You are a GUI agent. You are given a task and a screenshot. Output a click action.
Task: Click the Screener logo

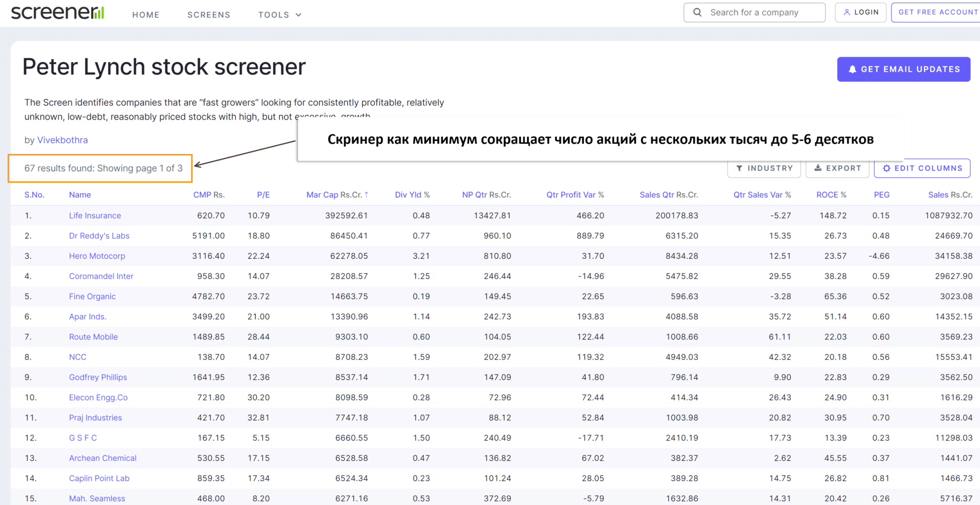pos(57,13)
